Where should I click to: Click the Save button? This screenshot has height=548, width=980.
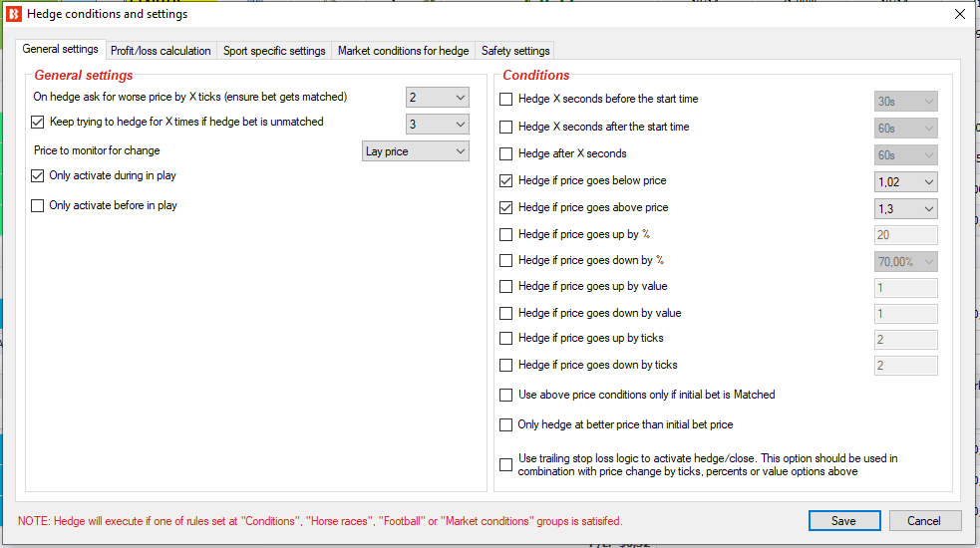[x=844, y=520]
